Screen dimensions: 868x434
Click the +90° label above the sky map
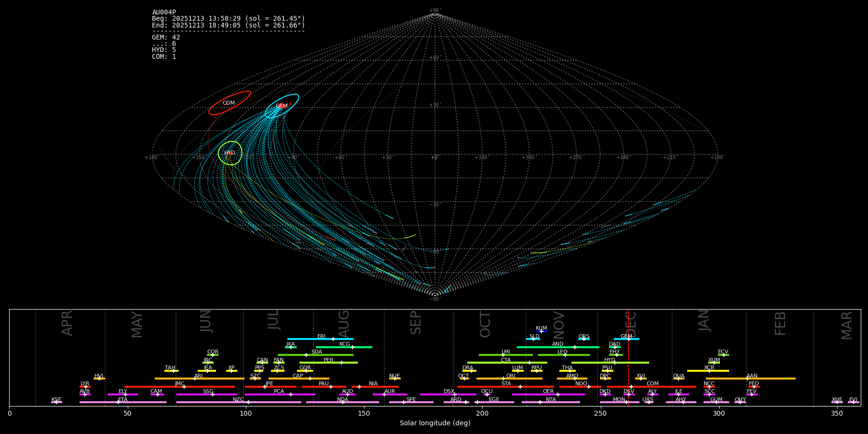(x=435, y=11)
